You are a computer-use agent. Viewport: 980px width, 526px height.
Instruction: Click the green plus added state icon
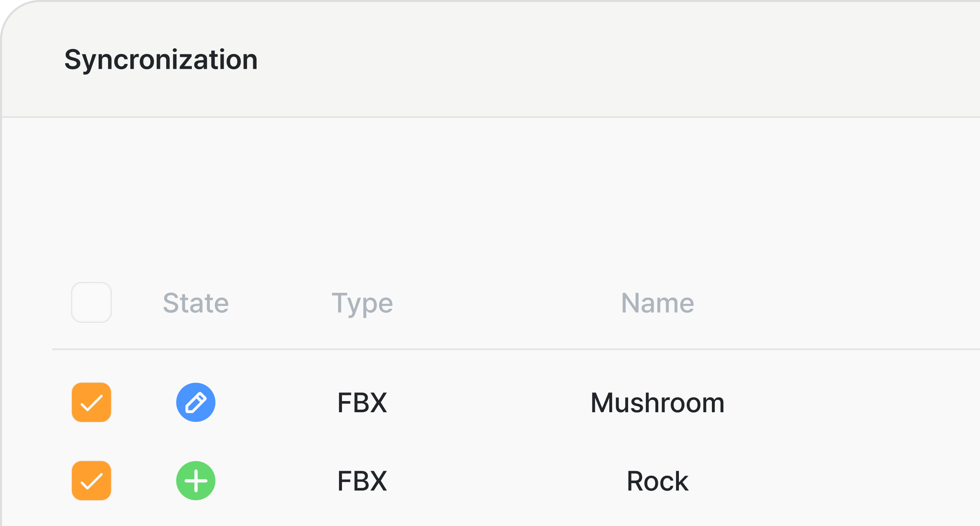pos(196,481)
